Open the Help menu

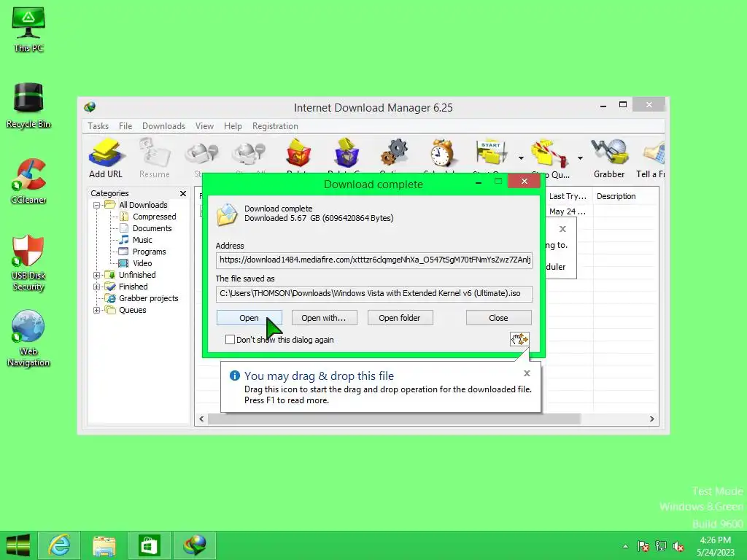pos(233,126)
